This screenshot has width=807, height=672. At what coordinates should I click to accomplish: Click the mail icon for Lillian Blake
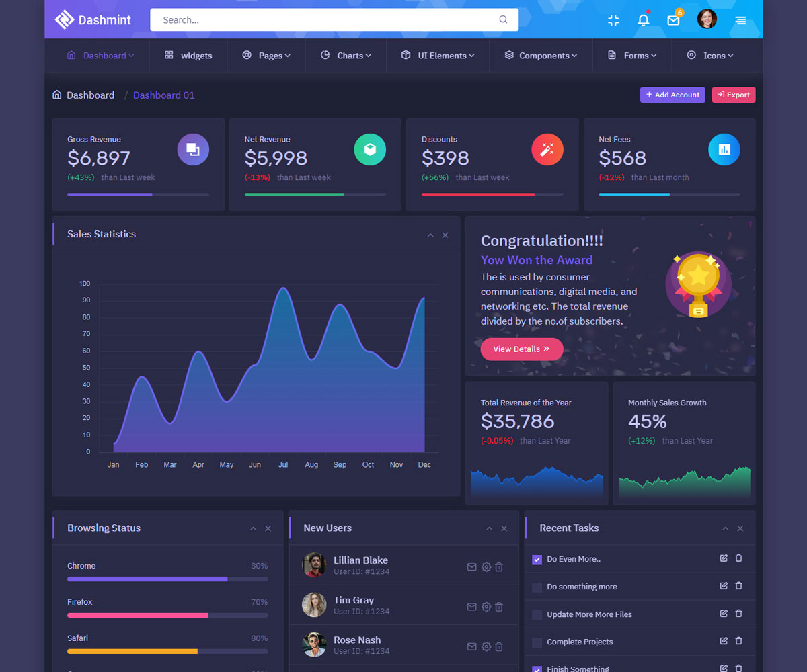point(471,567)
